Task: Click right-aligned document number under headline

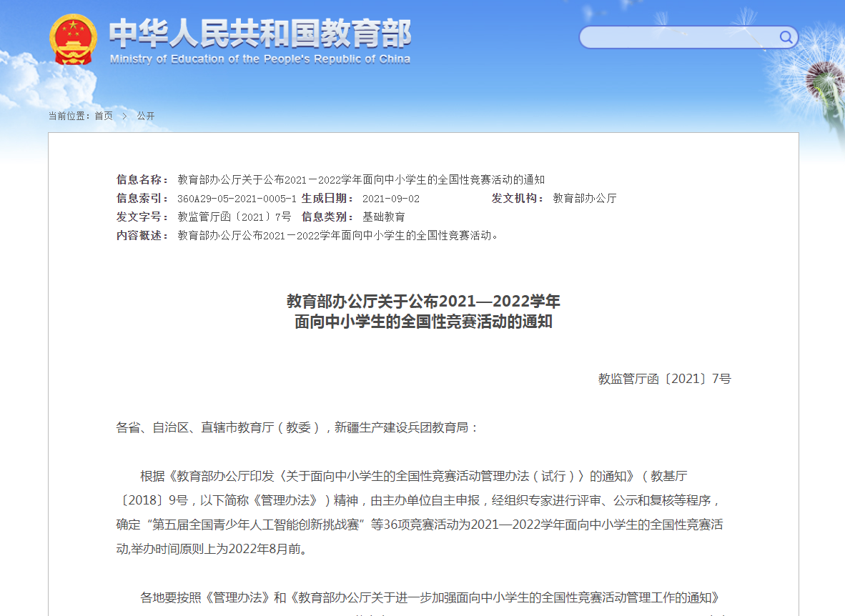Action: tap(664, 379)
